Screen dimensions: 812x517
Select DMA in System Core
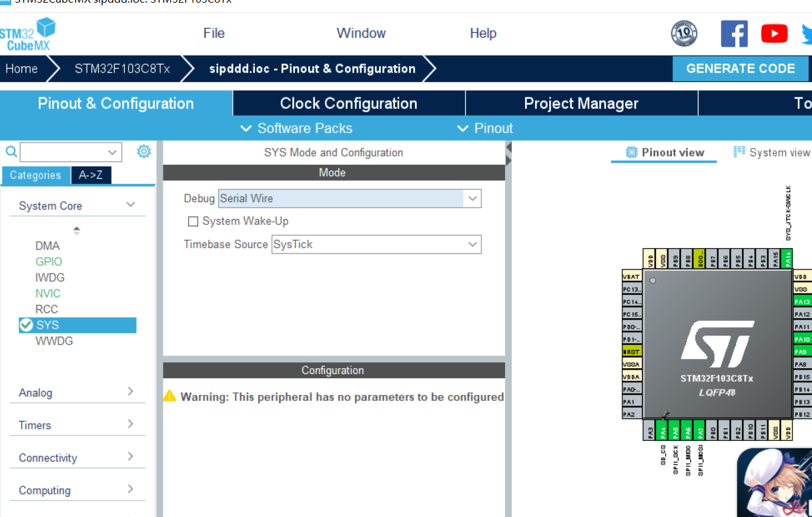tap(47, 245)
